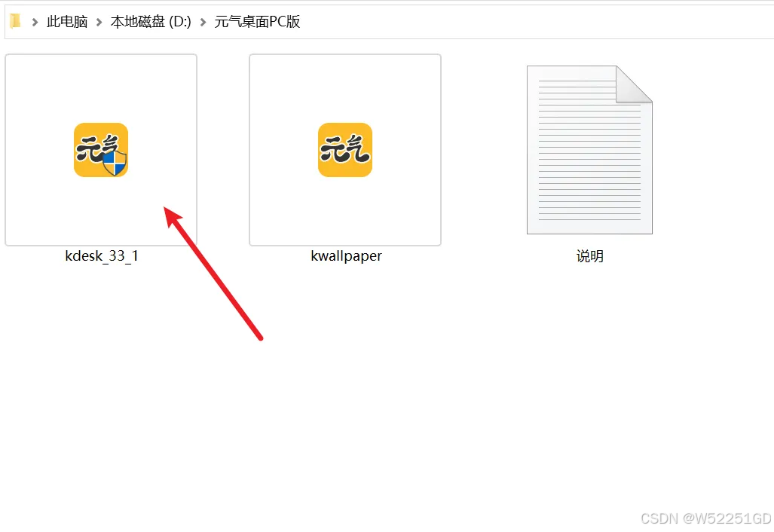Screen dimensions: 774x532
Task: Expand the chevron before 此电脑
Action: click(x=35, y=22)
